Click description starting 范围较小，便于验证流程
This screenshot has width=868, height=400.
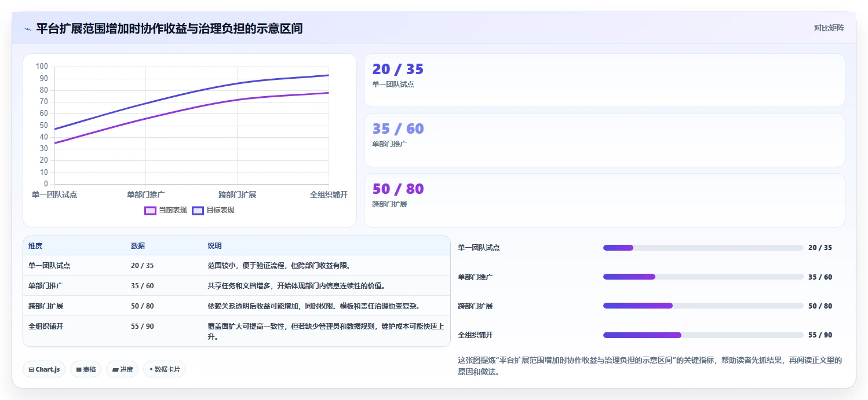(279, 266)
